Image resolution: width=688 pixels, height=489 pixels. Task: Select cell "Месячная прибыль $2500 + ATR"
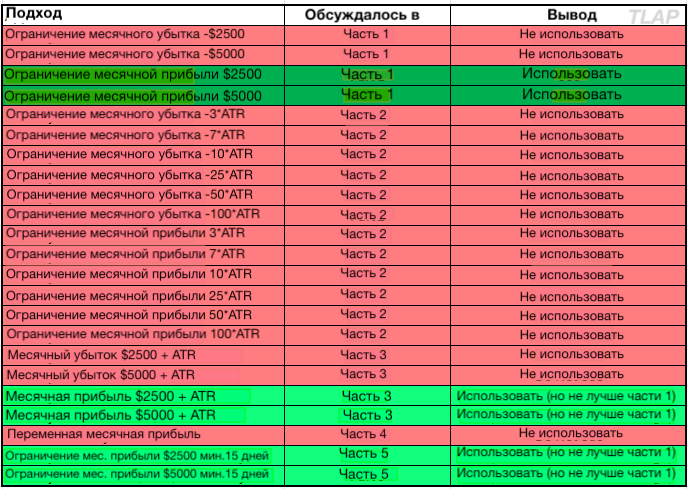click(144, 396)
